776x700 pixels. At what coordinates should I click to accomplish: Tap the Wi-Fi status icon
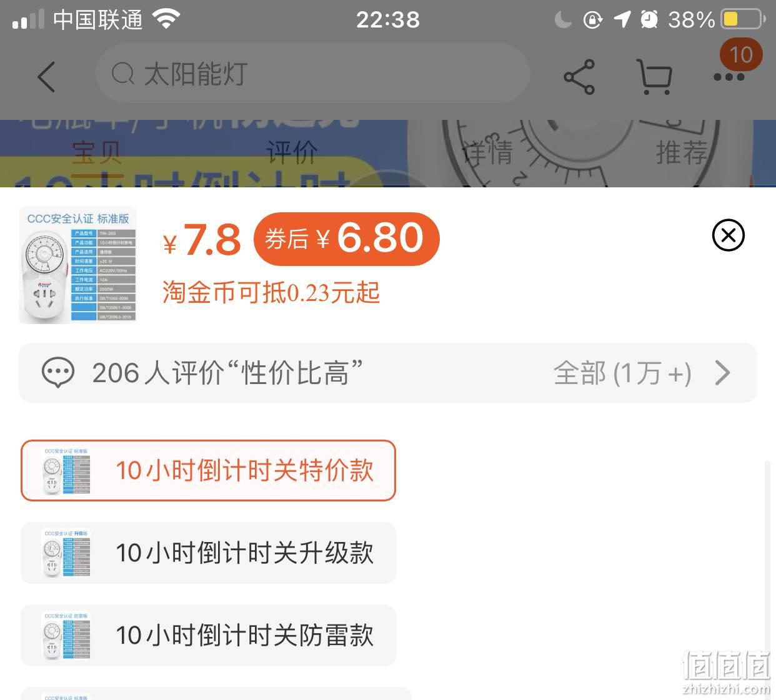click(166, 19)
